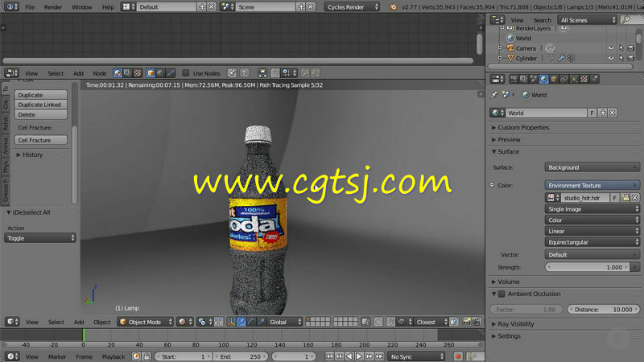Open the All Scenes outliner display dropdown
The width and height of the screenshot is (644, 362).
588,19
